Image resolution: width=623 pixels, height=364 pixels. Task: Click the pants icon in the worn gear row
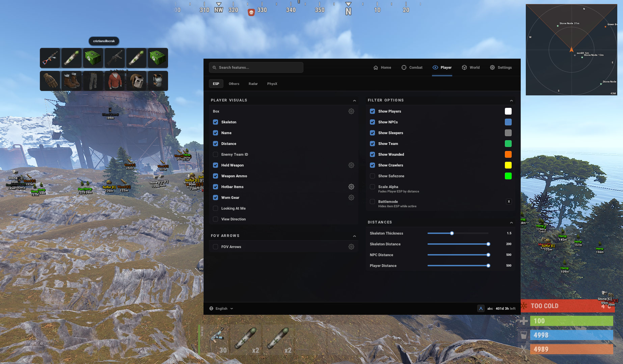click(93, 81)
